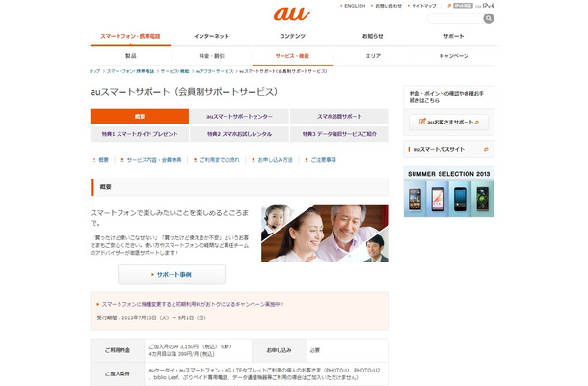Viewport: 588px width, 386px height.
Task: Jump to お申し込み方法 section anchor
Action: coord(276,160)
